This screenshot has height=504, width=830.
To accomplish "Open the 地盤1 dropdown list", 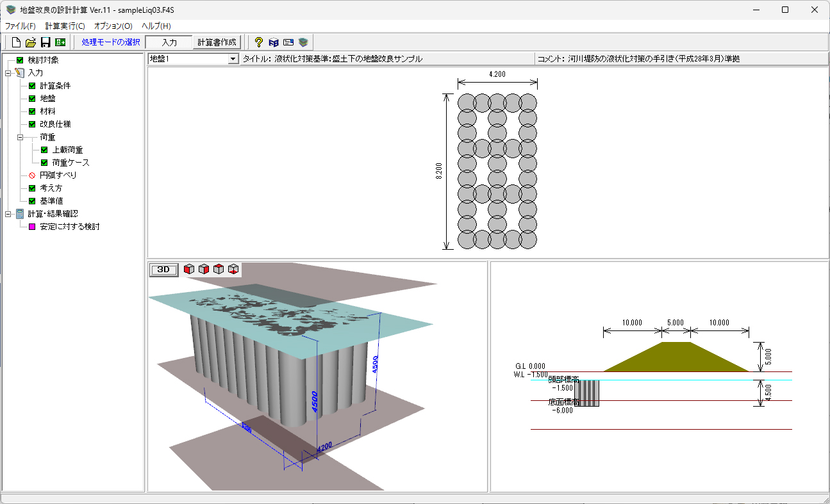I will pyautogui.click(x=233, y=59).
